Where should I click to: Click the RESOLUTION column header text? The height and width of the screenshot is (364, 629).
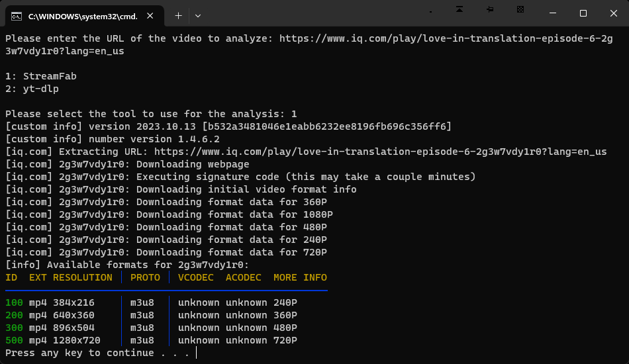click(x=83, y=277)
